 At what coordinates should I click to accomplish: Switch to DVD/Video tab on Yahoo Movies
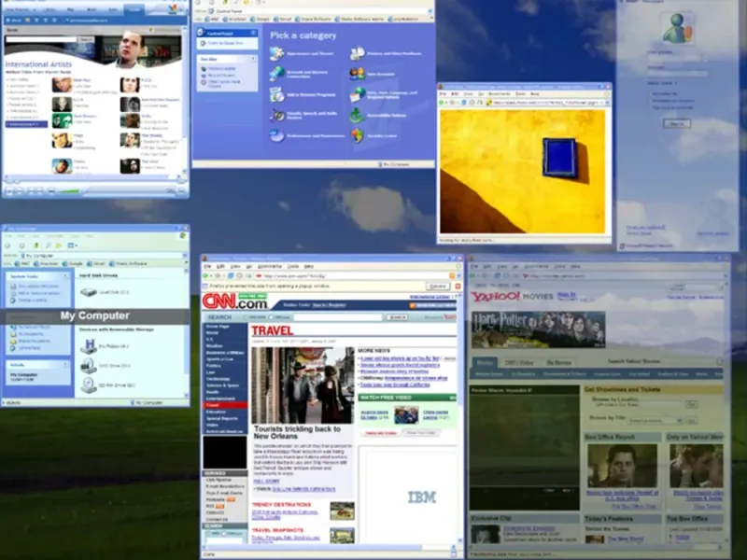click(519, 362)
